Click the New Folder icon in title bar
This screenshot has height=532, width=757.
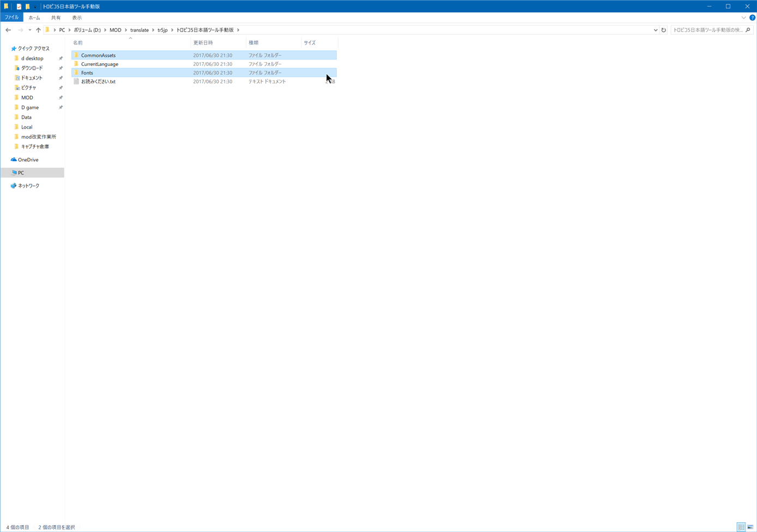(x=27, y=7)
